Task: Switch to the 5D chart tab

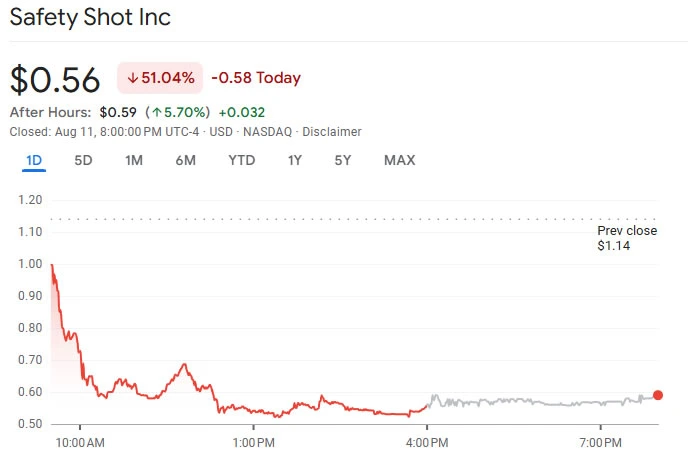Action: point(83,161)
